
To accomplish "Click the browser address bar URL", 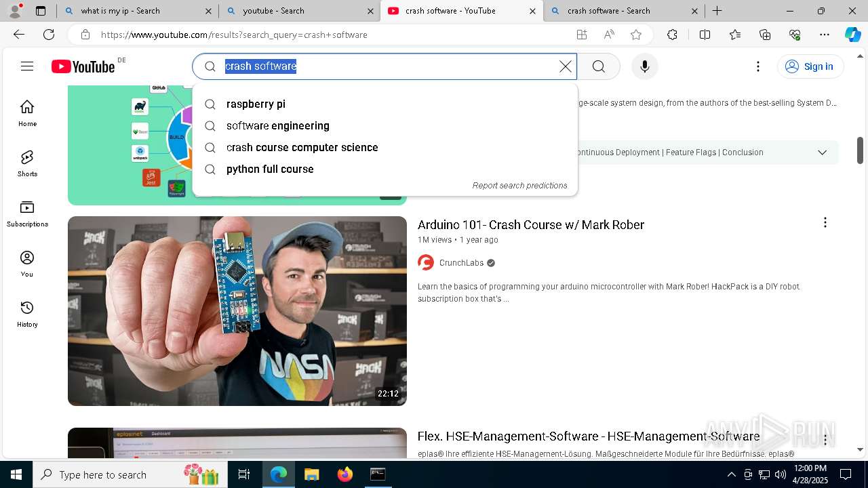I will click(x=234, y=35).
